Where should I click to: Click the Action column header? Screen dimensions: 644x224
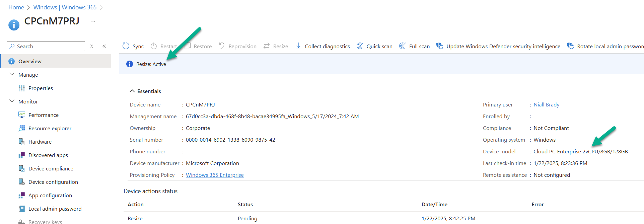pyautogui.click(x=136, y=204)
